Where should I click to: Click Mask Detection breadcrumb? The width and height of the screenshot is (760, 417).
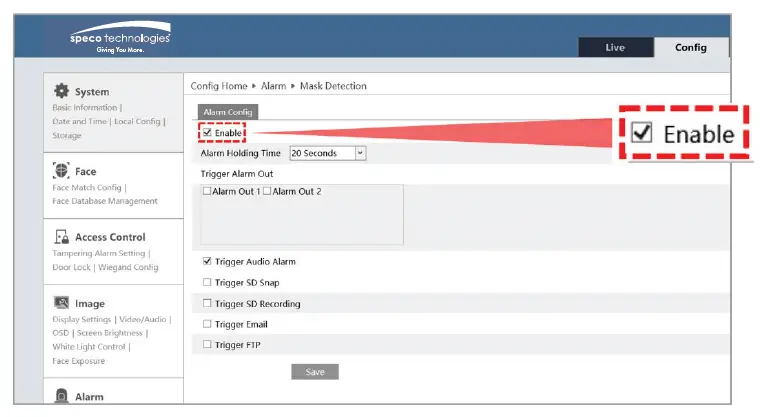[333, 86]
